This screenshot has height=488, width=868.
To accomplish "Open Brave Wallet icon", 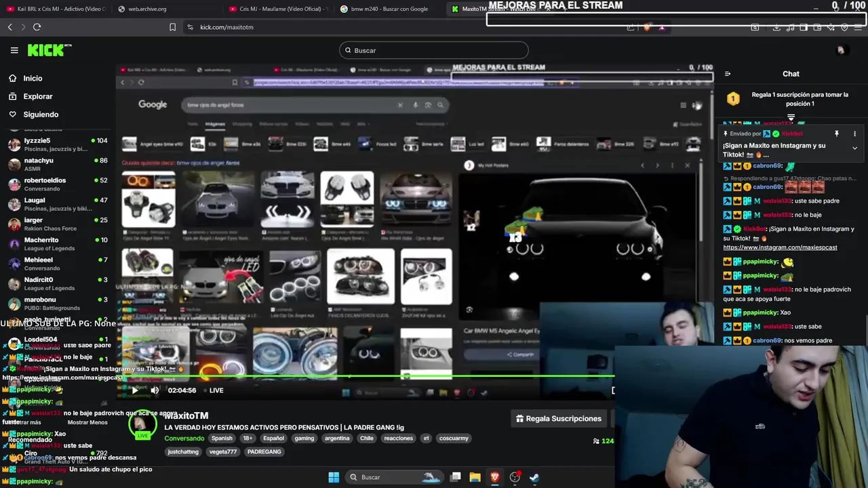I will click(817, 27).
